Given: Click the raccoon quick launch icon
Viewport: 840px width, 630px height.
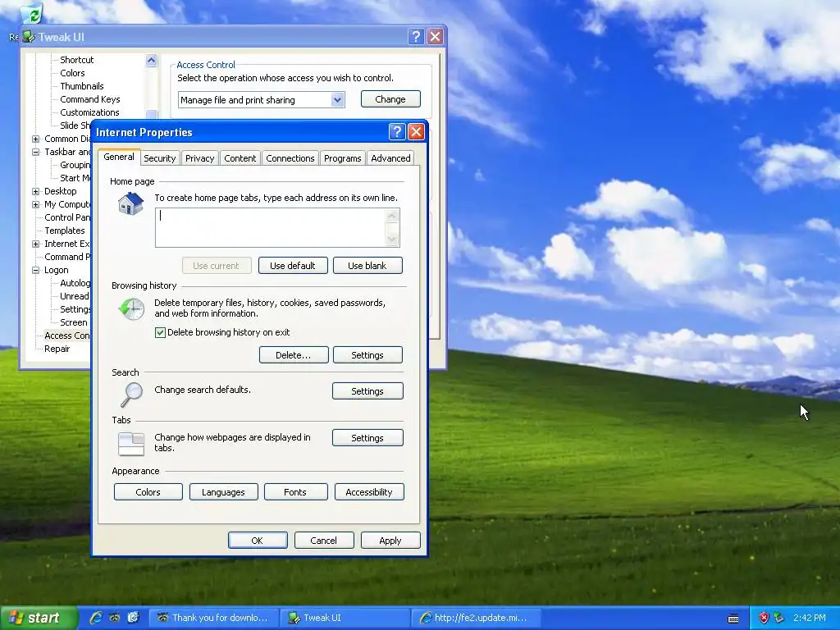Looking at the screenshot, I should [x=115, y=618].
